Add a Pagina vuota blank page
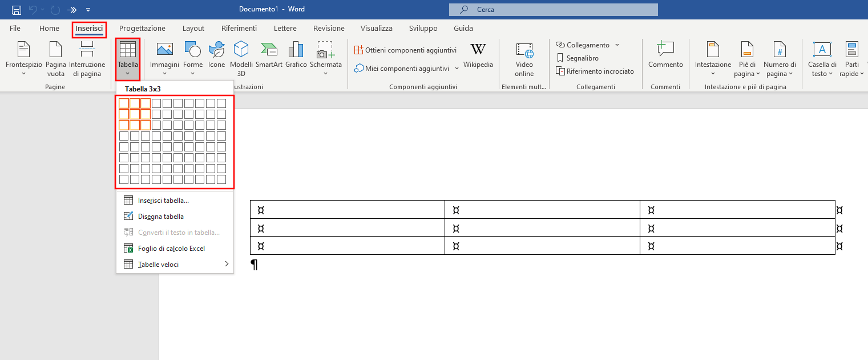This screenshot has width=868, height=360. tap(56, 59)
